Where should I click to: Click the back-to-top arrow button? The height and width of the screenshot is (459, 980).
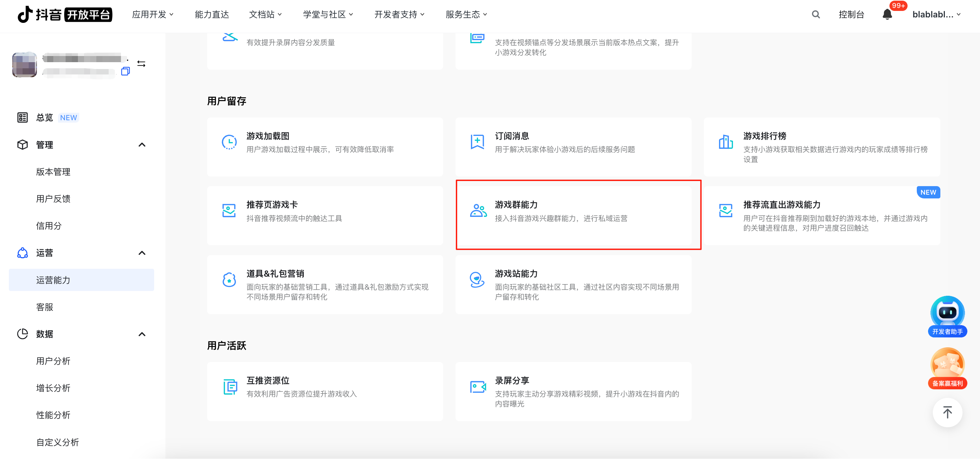pos(947,412)
